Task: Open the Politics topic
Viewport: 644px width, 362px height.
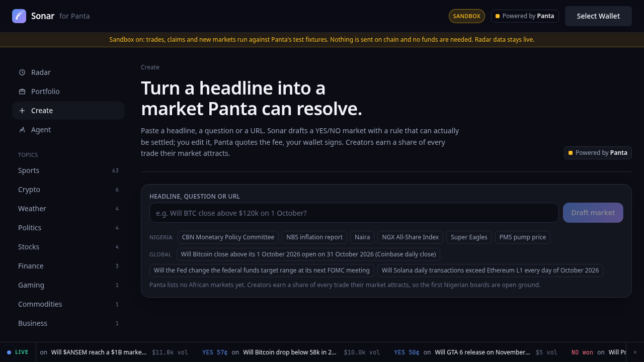Action: (x=68, y=228)
